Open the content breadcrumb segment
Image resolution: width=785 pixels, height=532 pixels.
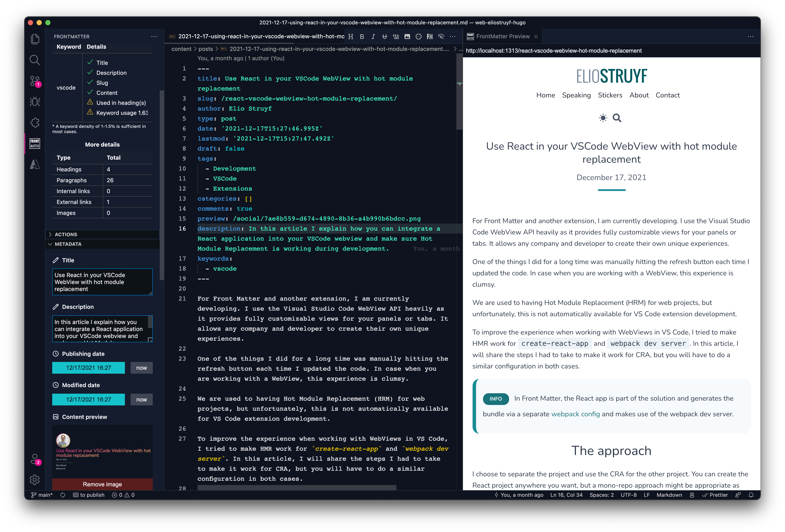pyautogui.click(x=181, y=49)
